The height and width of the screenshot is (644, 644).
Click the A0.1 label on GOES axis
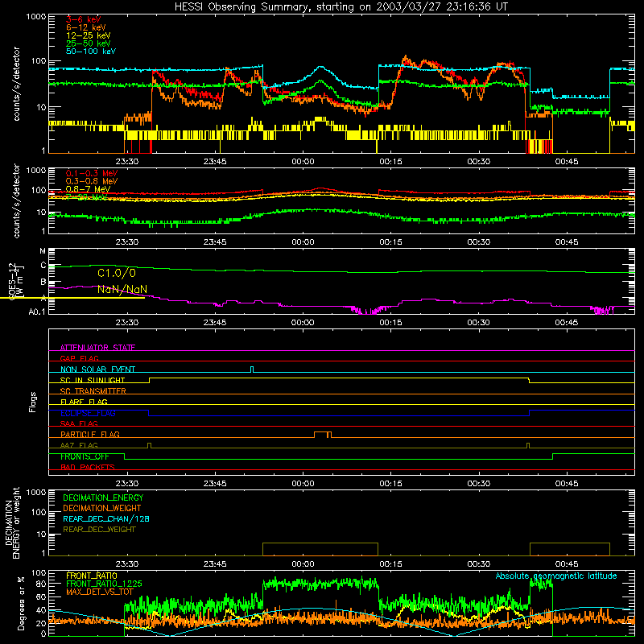click(x=37, y=312)
